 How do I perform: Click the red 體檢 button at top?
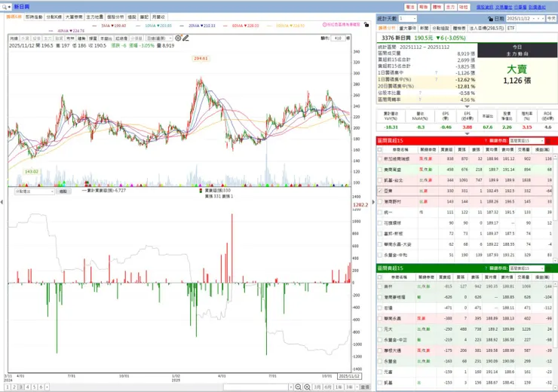437,7
